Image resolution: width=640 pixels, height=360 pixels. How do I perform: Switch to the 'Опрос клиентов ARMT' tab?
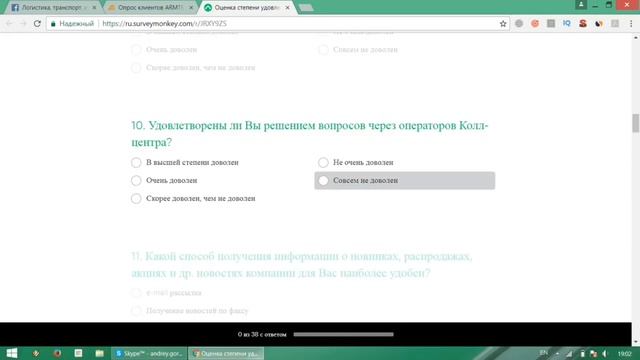coord(150,7)
